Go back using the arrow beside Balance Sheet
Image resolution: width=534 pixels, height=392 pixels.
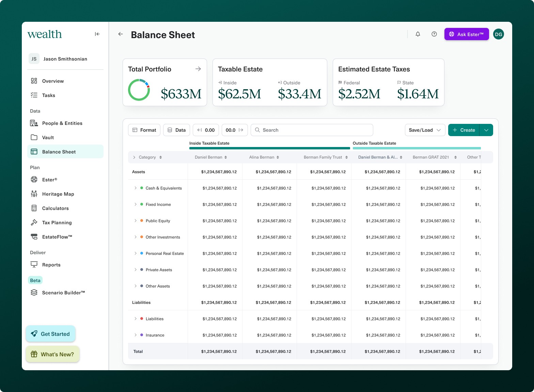point(120,34)
